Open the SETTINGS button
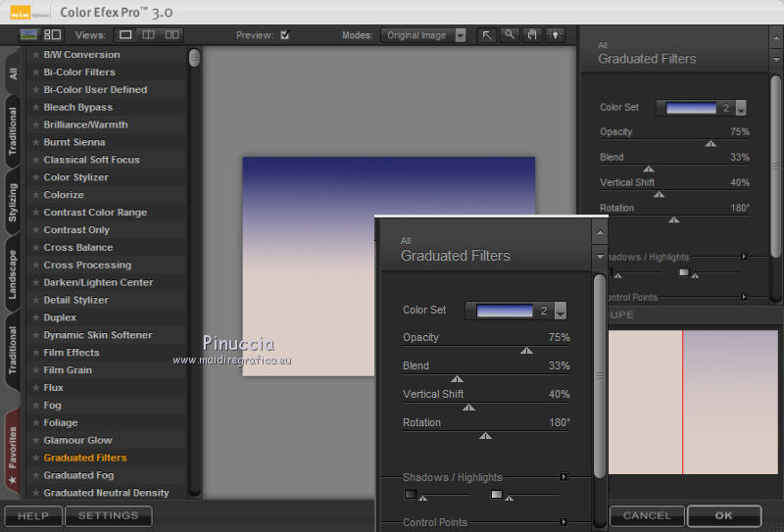This screenshot has height=532, width=784. [109, 516]
